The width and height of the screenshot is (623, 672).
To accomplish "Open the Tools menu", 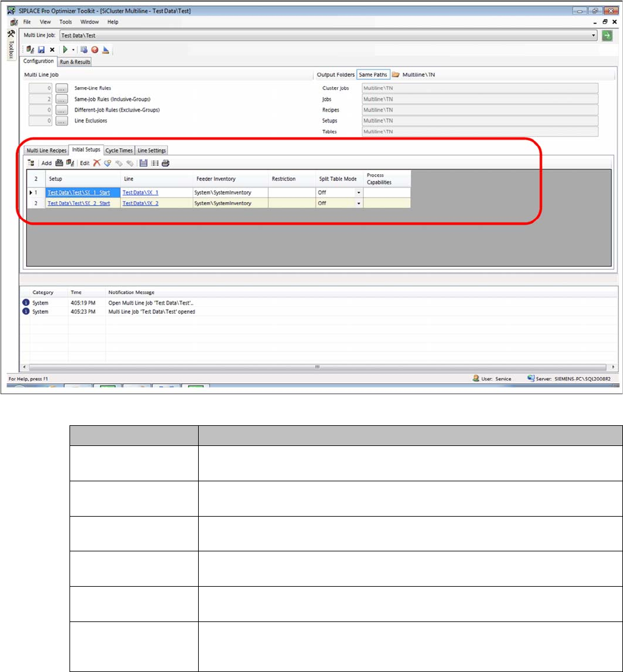I will pyautogui.click(x=66, y=22).
